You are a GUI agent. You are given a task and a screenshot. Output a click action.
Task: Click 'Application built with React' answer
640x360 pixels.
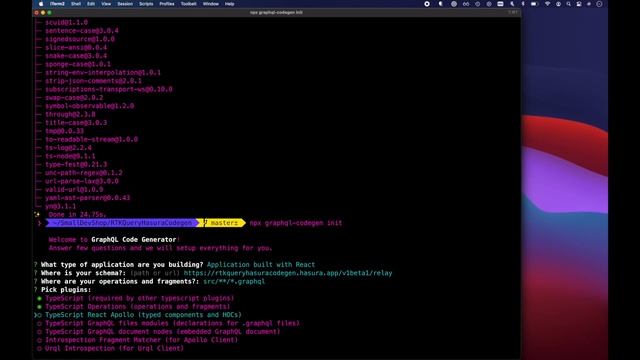point(261,264)
